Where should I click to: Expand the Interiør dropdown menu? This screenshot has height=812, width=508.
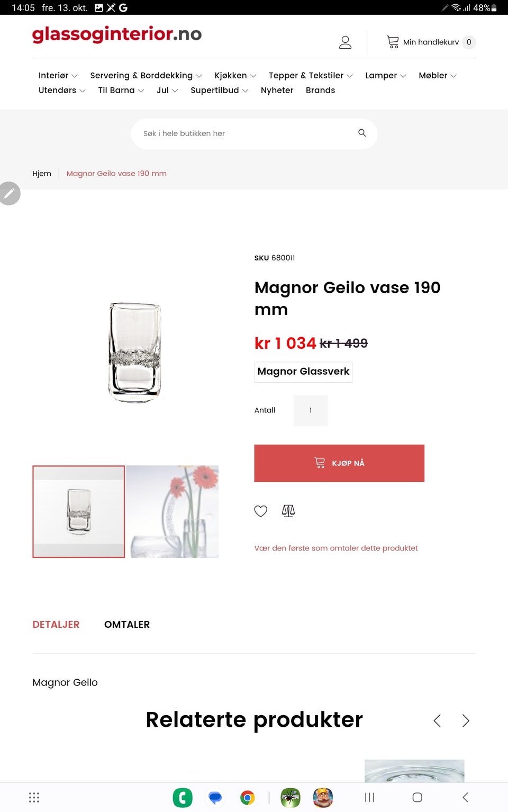coord(57,75)
